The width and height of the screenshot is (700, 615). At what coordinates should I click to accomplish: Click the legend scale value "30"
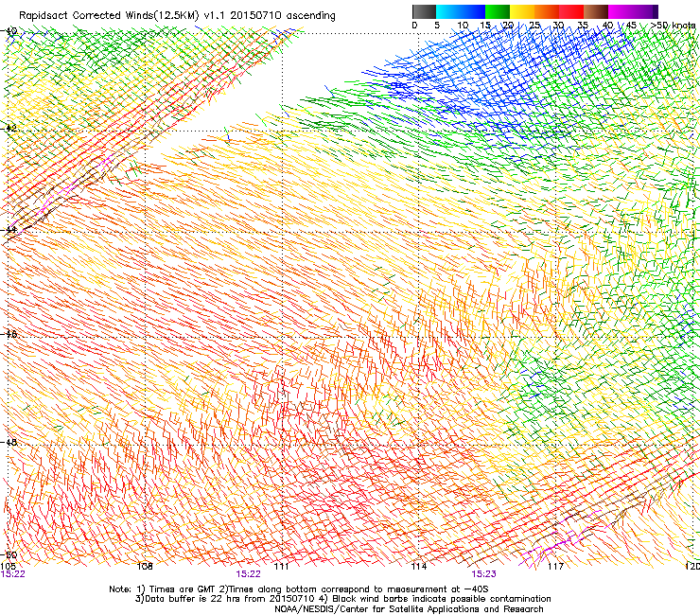tap(558, 26)
